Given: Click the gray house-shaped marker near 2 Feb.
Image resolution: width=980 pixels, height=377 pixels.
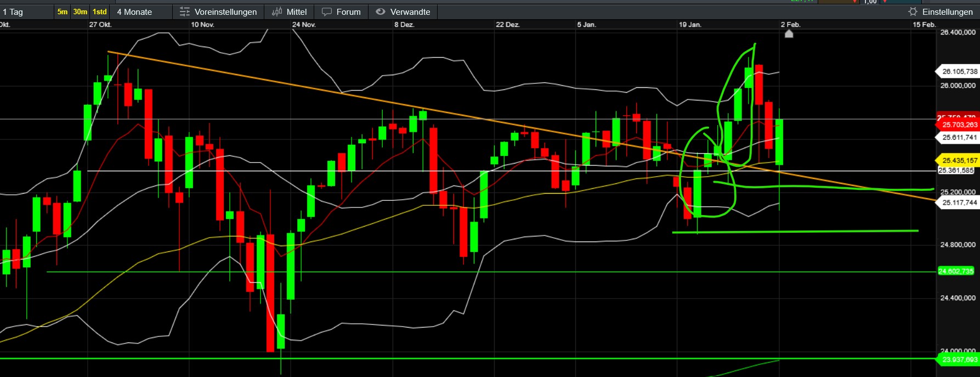Looking at the screenshot, I should pos(789,34).
